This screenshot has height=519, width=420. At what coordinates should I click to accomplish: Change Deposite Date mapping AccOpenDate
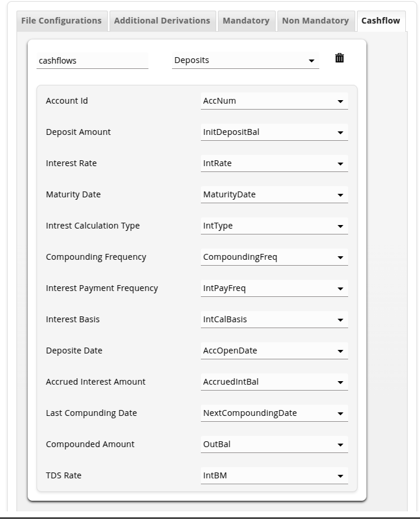click(274, 351)
